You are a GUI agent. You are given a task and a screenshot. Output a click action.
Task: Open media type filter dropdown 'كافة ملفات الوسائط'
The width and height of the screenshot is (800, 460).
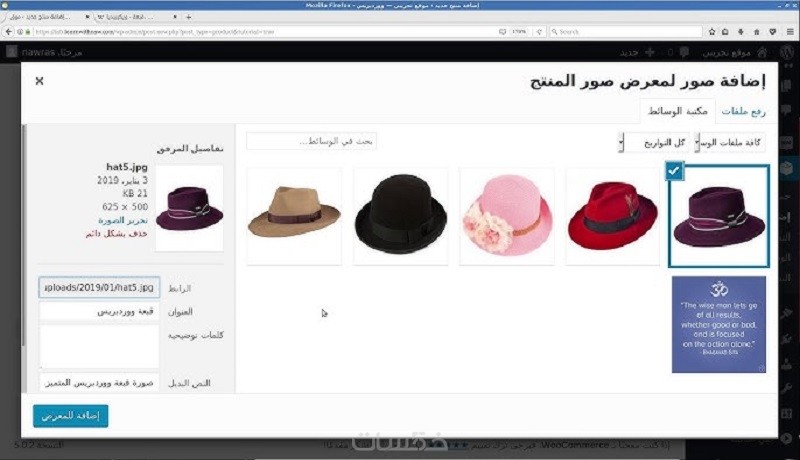point(730,143)
